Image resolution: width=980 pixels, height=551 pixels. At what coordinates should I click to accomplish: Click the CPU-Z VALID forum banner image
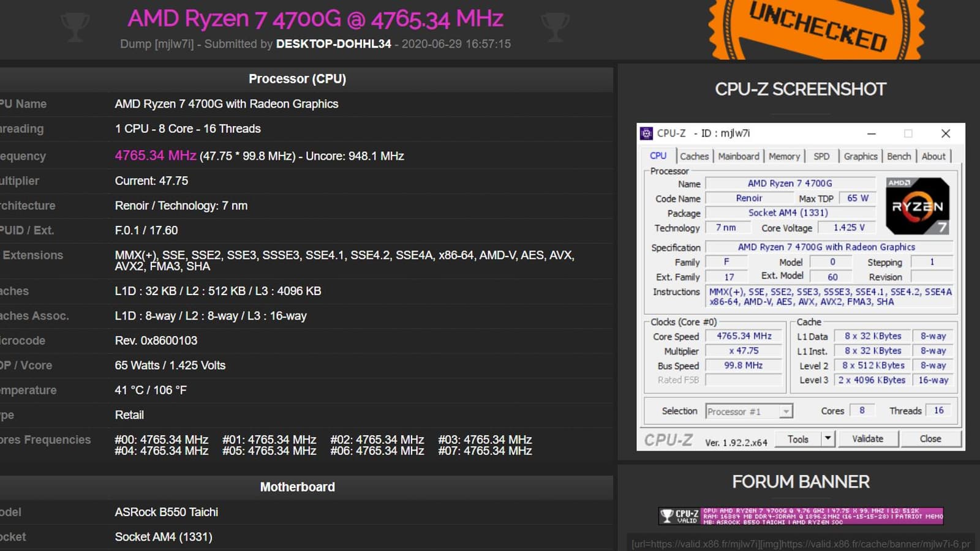click(801, 516)
